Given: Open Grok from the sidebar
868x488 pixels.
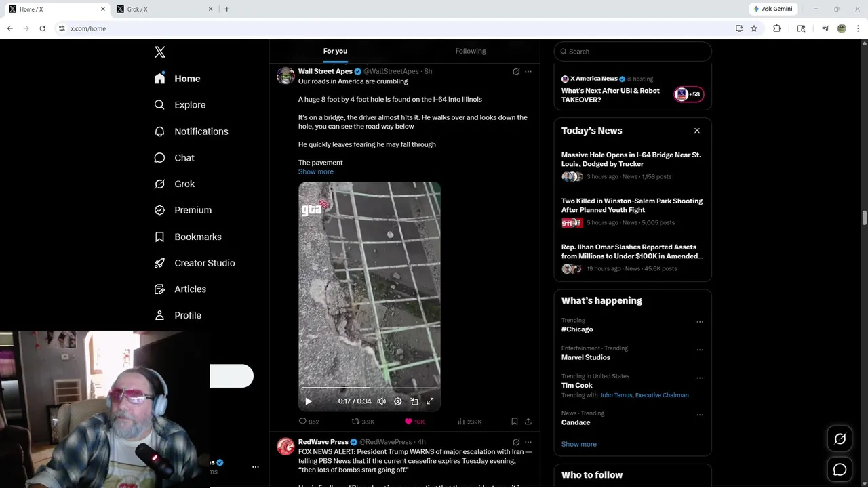Looking at the screenshot, I should pos(174,184).
